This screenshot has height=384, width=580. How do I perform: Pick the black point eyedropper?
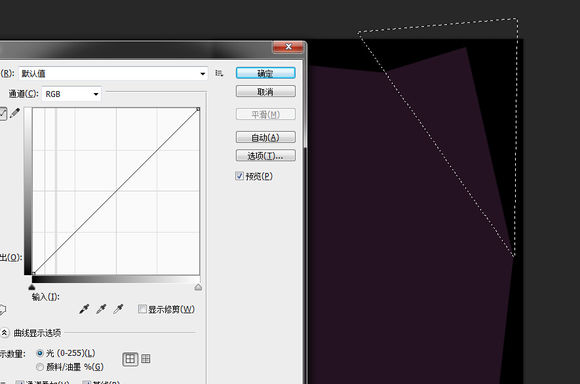[x=84, y=309]
